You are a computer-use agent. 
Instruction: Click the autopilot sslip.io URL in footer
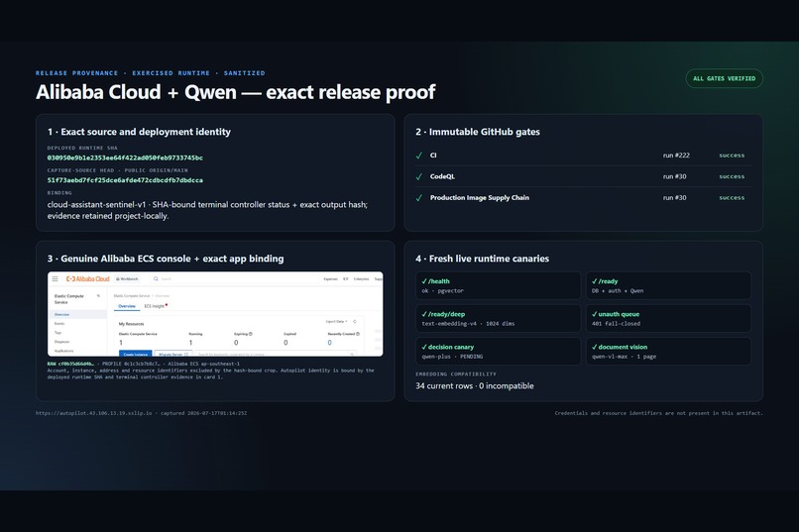coord(94,413)
